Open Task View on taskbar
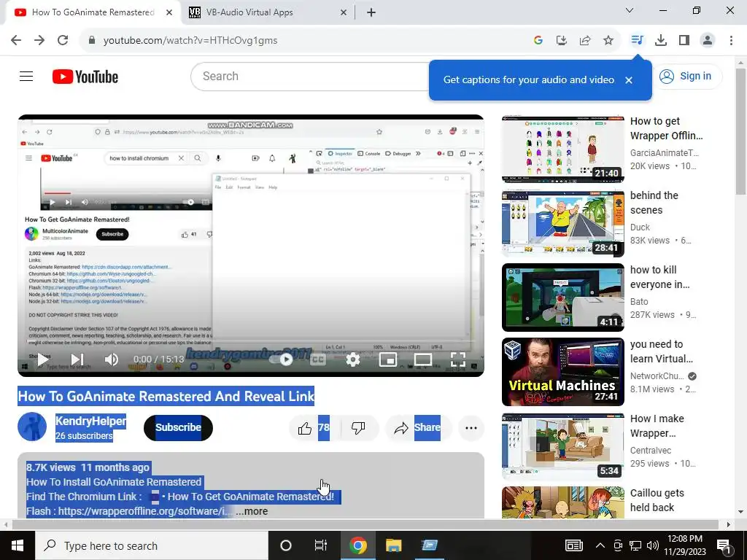The width and height of the screenshot is (747, 560). point(321,545)
